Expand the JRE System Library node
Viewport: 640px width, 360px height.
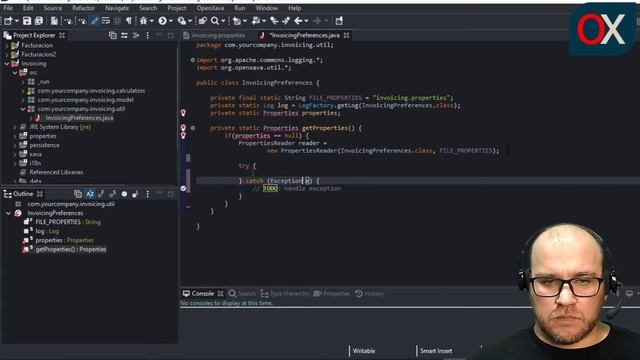(15, 127)
